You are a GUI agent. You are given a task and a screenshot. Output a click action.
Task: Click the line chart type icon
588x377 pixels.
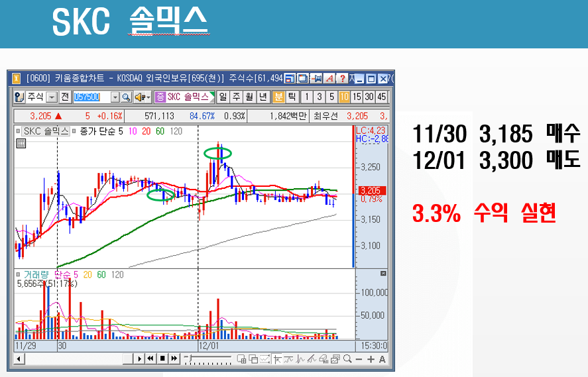(300, 359)
